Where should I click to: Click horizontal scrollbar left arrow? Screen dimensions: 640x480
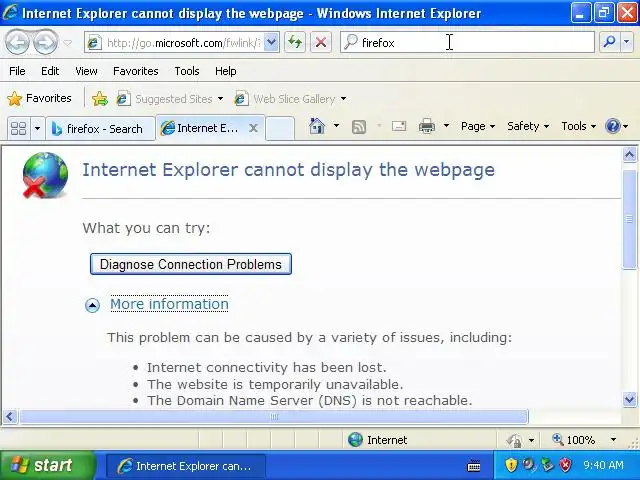click(10, 417)
